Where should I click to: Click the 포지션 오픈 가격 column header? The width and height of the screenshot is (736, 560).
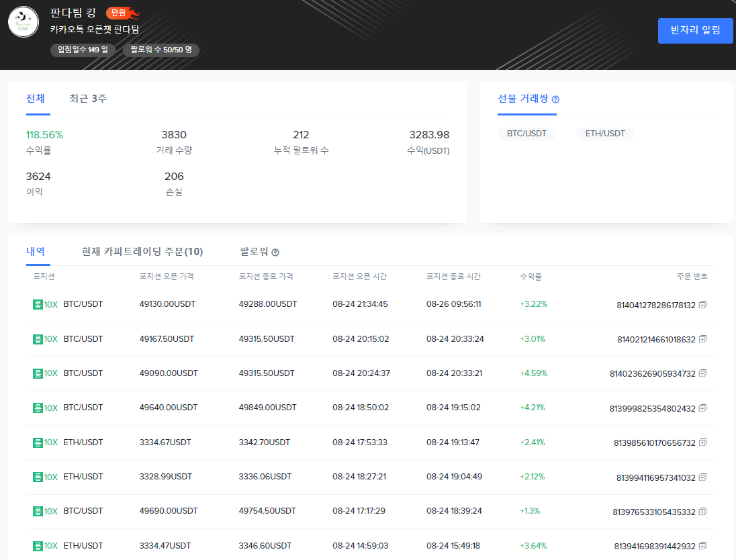(167, 277)
